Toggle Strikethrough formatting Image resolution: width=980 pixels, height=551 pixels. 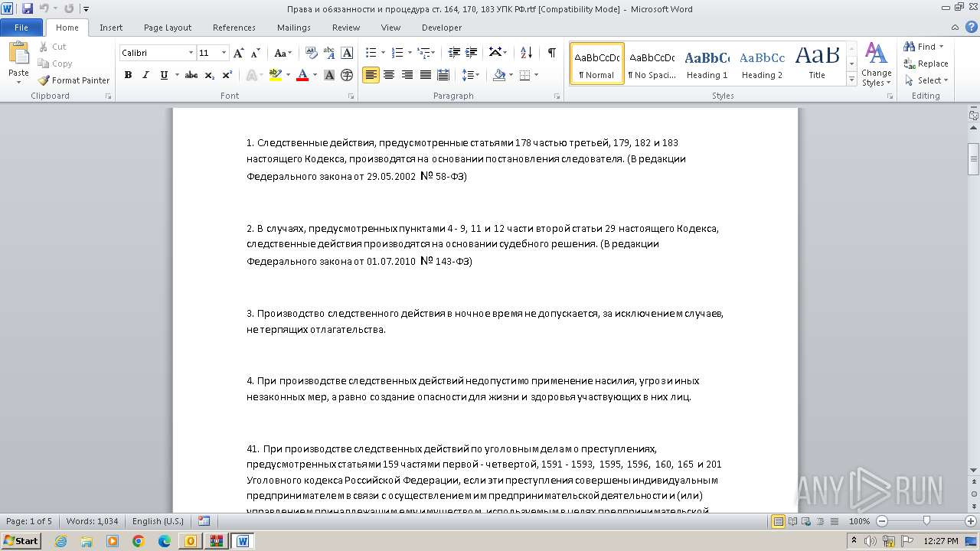coord(191,75)
